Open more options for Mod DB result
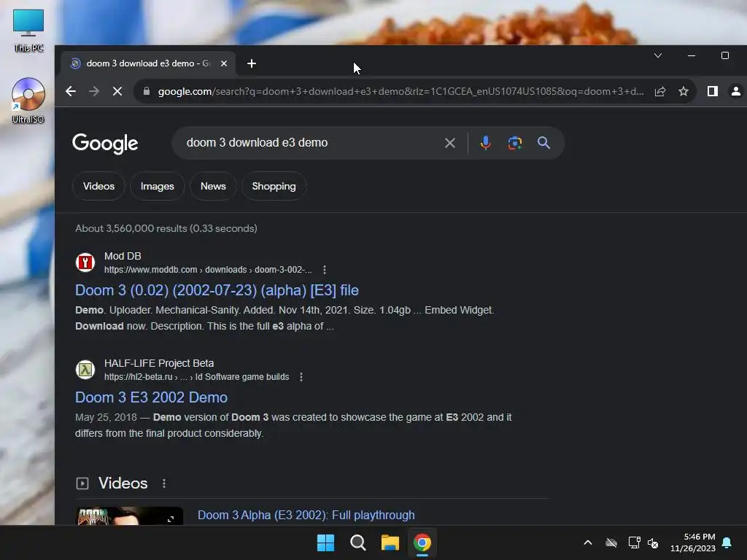 325,270
